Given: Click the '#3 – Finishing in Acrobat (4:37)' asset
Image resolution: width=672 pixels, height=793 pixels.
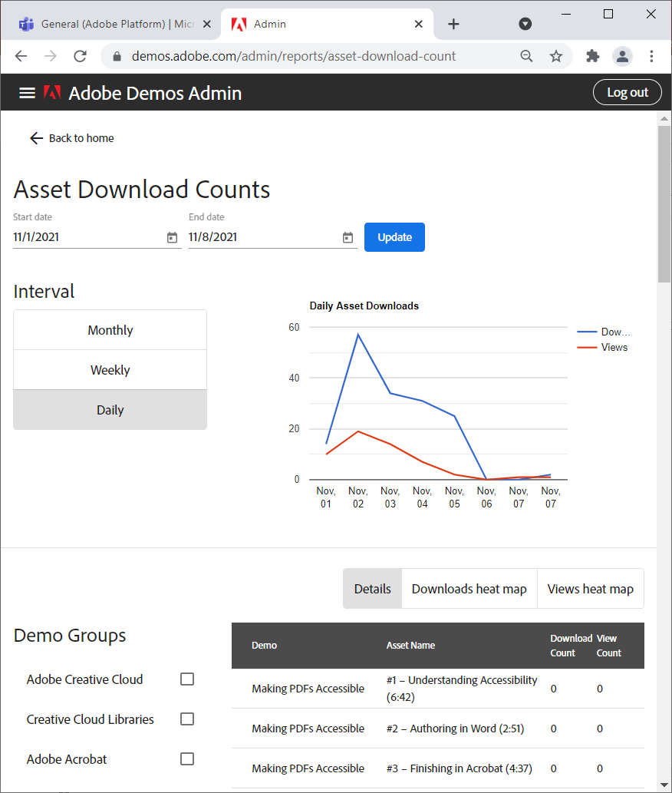Looking at the screenshot, I should 460,768.
